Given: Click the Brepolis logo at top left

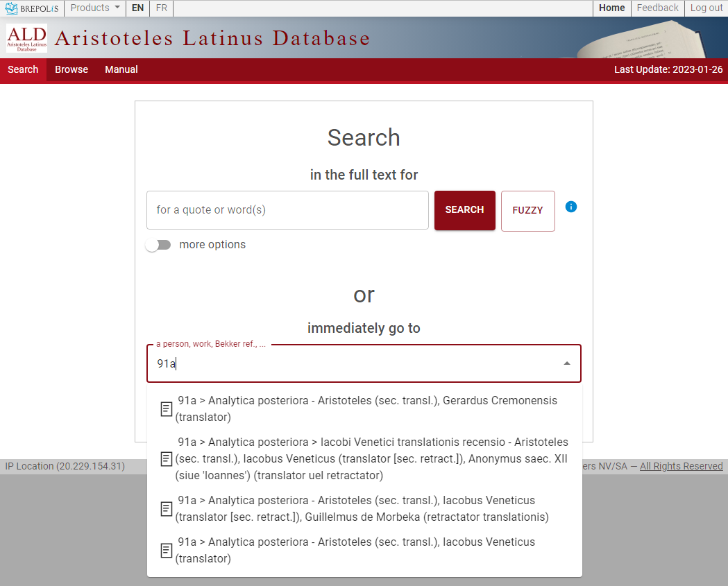Looking at the screenshot, I should [32, 8].
